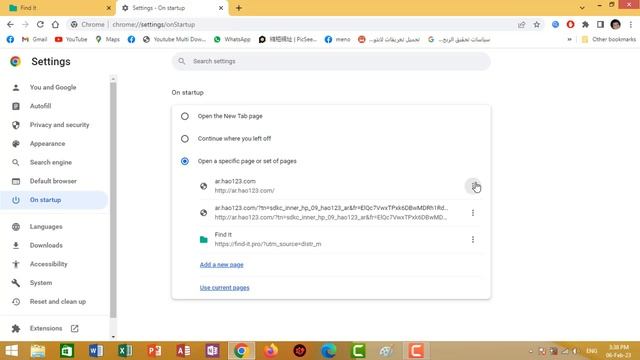Reload the page

point(40,24)
